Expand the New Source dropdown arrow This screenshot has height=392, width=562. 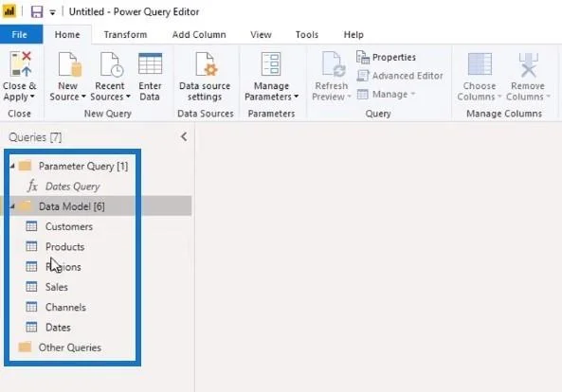(x=83, y=97)
